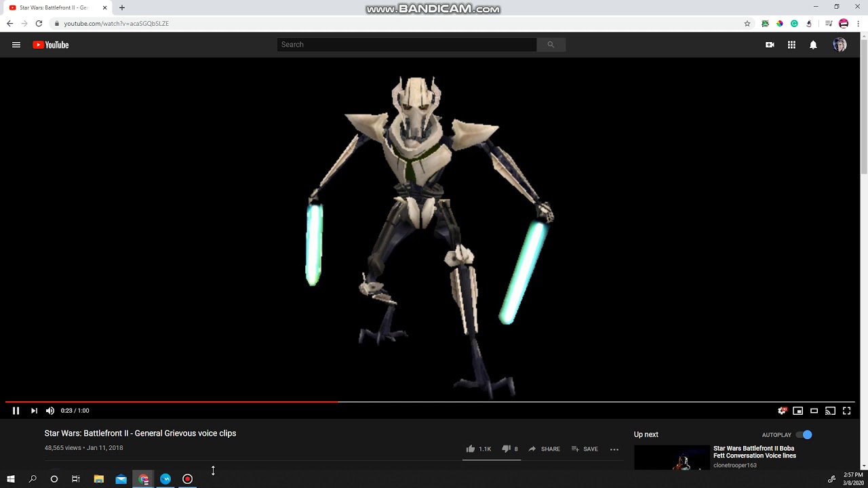Click in the YouTube Search input field
This screenshot has height=488, width=868.
[407, 45]
